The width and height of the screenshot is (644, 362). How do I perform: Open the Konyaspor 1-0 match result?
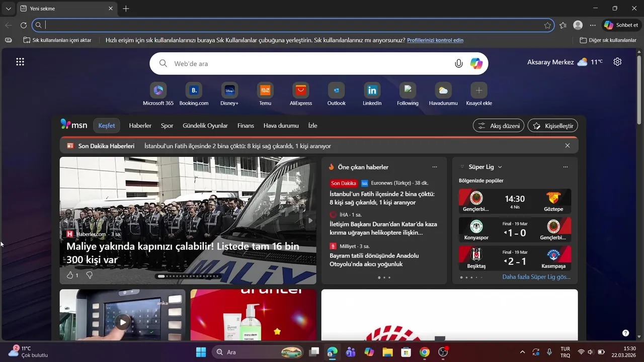515,230
